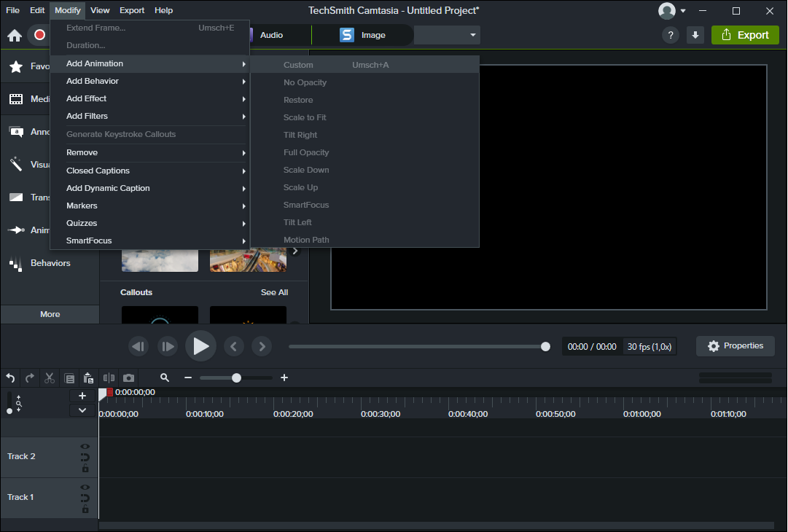Open Annotations callout icon in sidebar
The width and height of the screenshot is (788, 532).
(x=16, y=132)
